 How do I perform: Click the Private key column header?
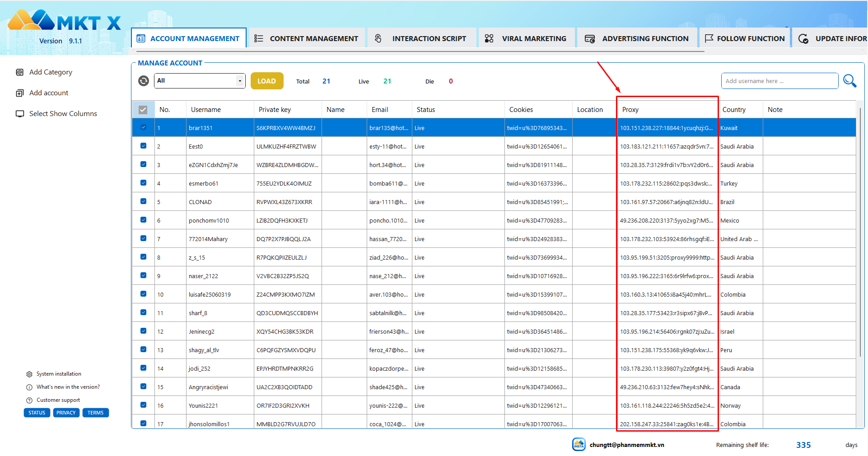288,110
